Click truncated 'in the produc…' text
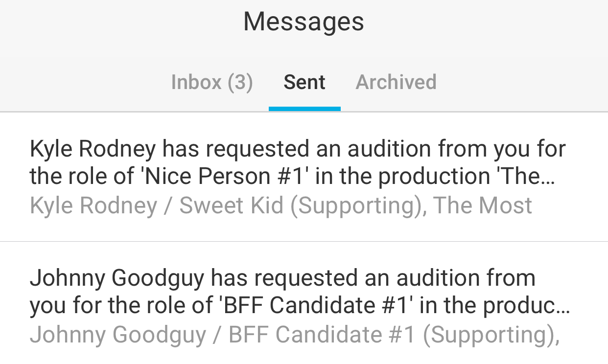This screenshot has height=364, width=608. click(494, 306)
